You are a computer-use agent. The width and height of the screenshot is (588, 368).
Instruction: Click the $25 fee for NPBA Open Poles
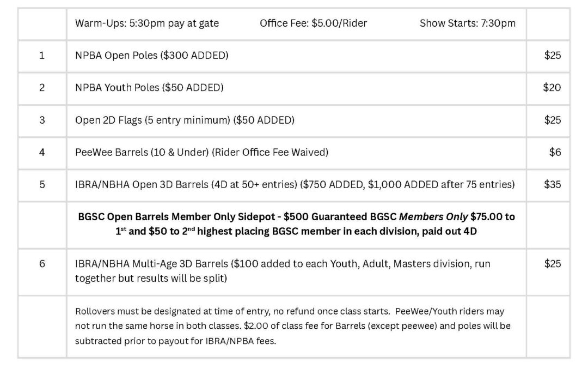[x=552, y=55]
